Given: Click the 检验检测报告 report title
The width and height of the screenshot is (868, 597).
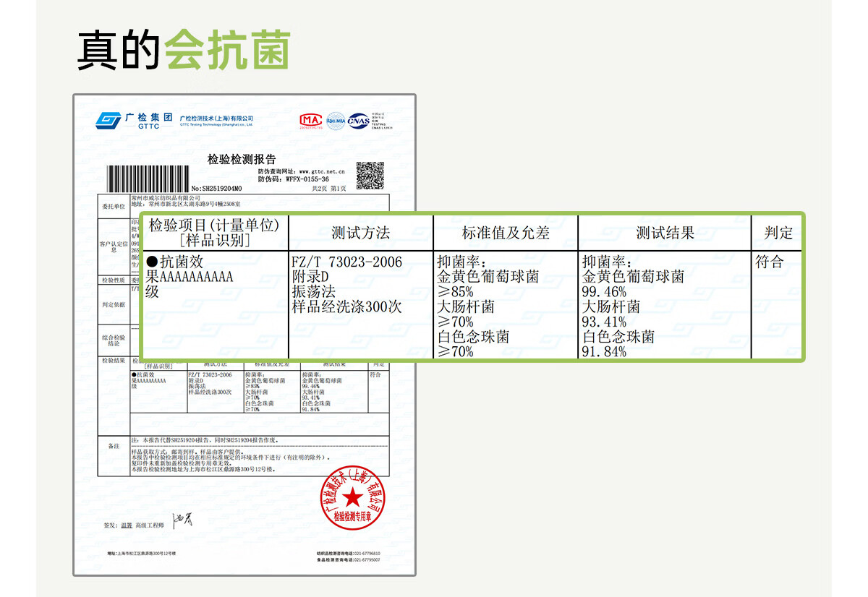Looking at the screenshot, I should pos(242,159).
